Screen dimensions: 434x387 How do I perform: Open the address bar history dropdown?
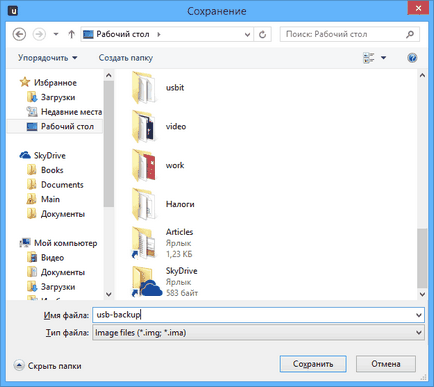[247, 35]
